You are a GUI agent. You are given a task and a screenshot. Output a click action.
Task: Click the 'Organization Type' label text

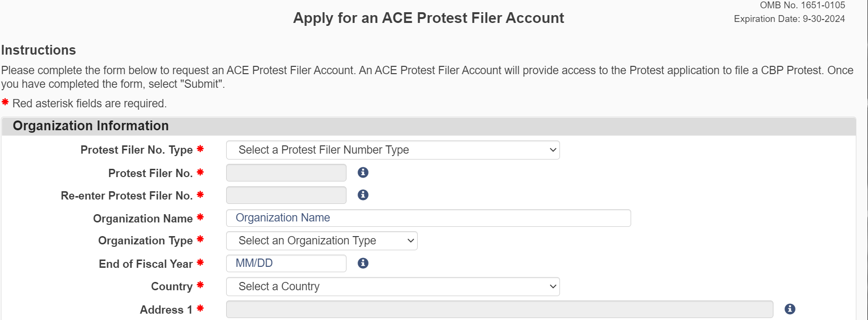[x=145, y=241]
